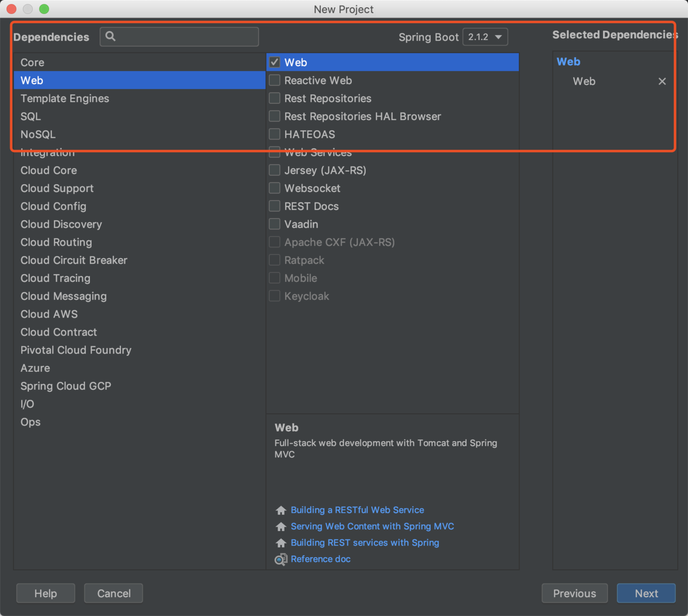The height and width of the screenshot is (616, 688).
Task: Select Web item under Selected Dependencies
Action: pos(584,81)
